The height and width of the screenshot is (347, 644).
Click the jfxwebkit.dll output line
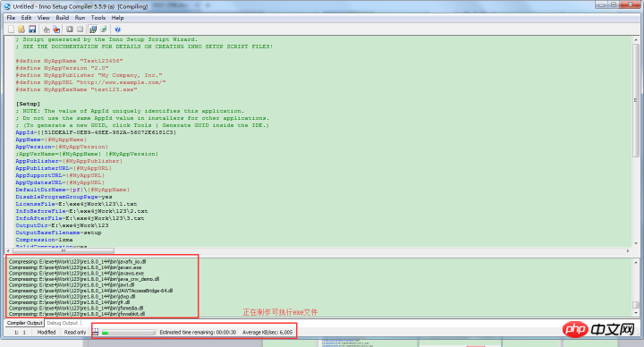[x=77, y=314]
